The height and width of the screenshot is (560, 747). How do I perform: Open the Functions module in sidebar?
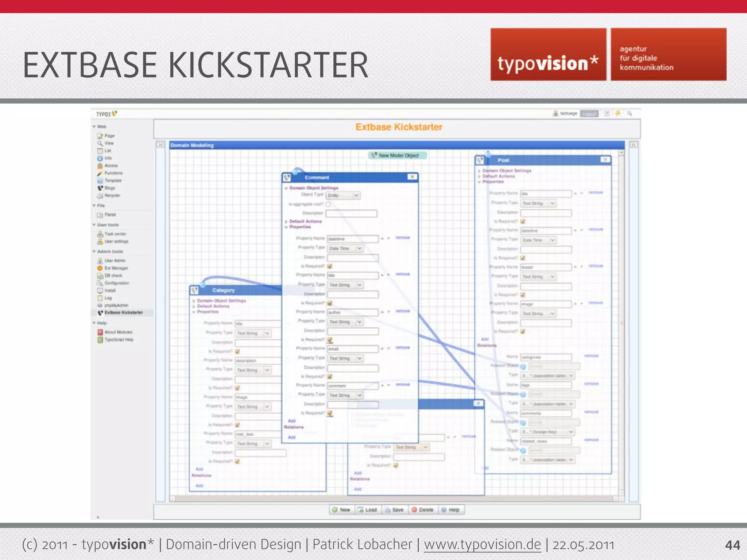(x=110, y=173)
